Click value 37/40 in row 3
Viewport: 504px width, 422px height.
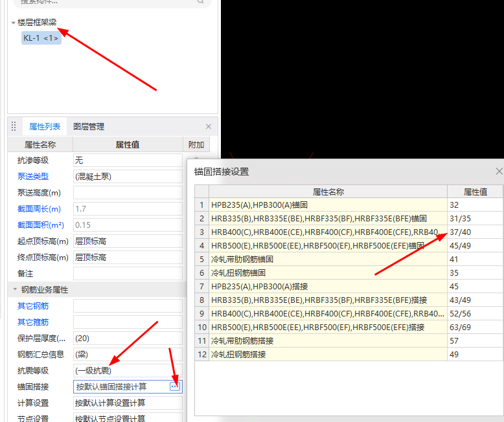pos(475,232)
